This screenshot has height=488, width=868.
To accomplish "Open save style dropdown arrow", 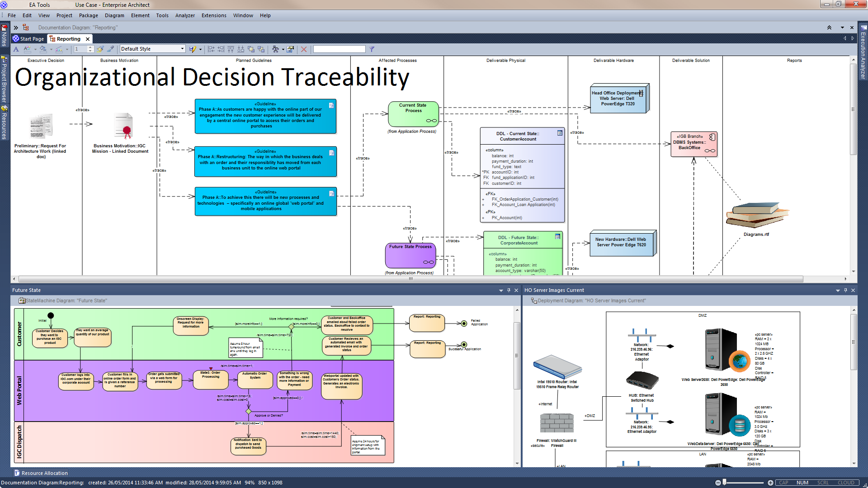I will (x=200, y=49).
